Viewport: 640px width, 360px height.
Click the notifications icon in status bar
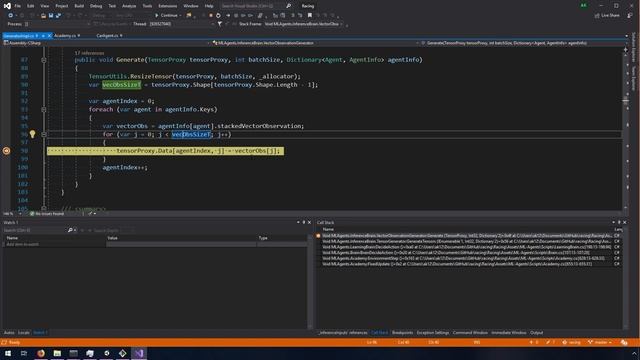tap(624, 342)
